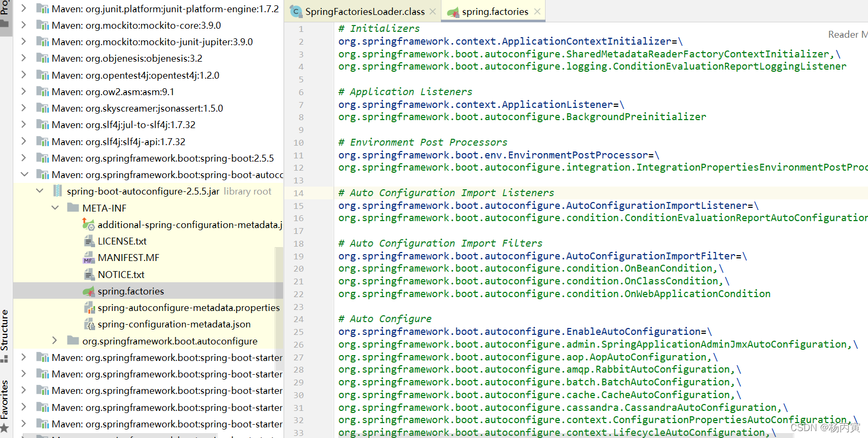Click additional-spring-configuration-metadata json icon
This screenshot has height=438, width=868.
[88, 224]
